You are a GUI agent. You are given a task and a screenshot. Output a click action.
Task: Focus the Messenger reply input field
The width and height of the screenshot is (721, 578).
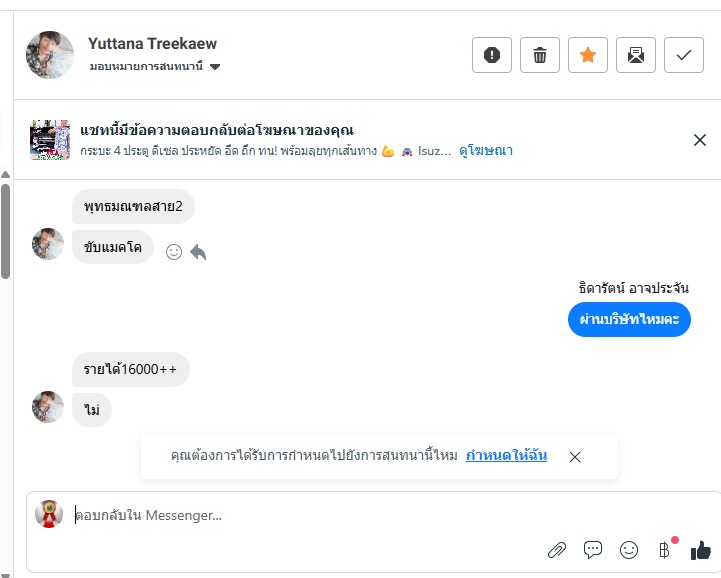tap(300, 516)
